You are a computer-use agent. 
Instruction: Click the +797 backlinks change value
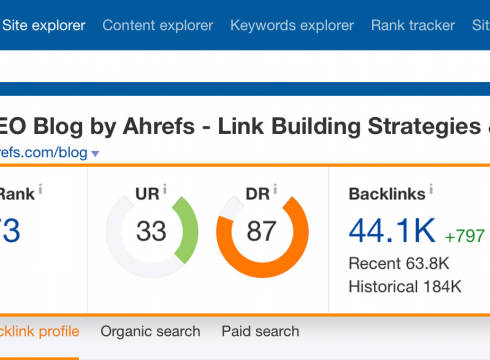click(465, 236)
